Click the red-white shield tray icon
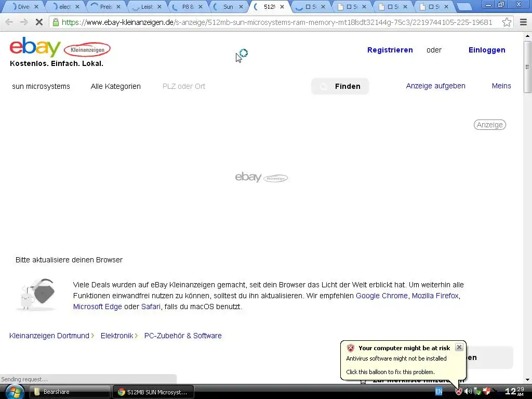 click(x=486, y=392)
